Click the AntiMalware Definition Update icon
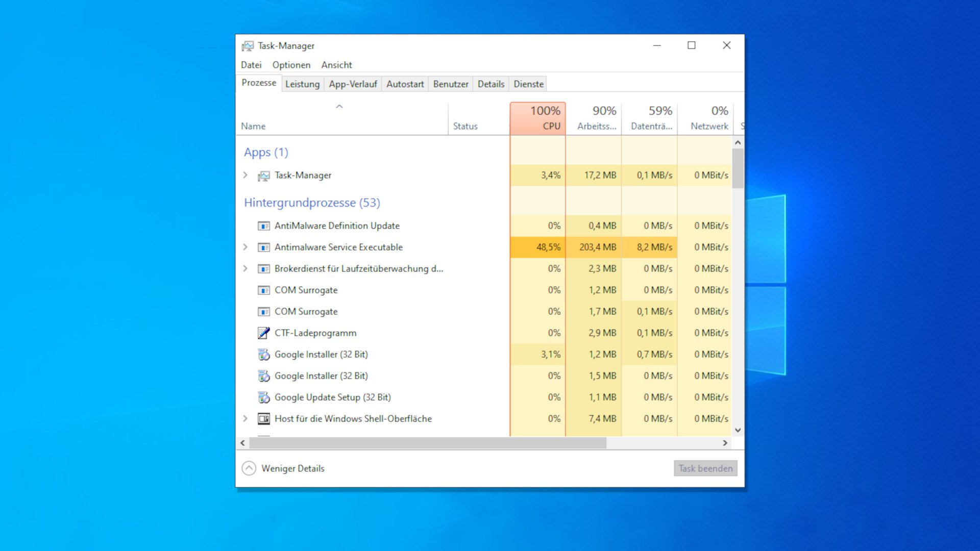Screen dimensions: 980x551 [264, 226]
